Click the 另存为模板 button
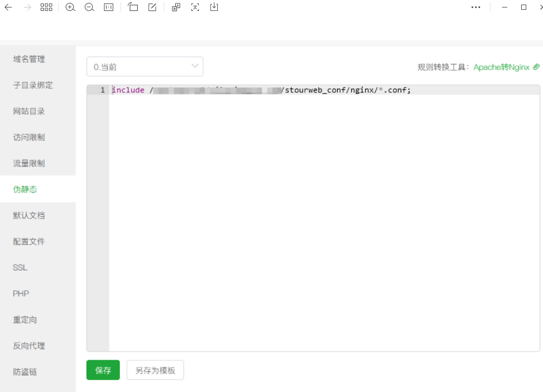The height and width of the screenshot is (392, 543). [x=155, y=370]
